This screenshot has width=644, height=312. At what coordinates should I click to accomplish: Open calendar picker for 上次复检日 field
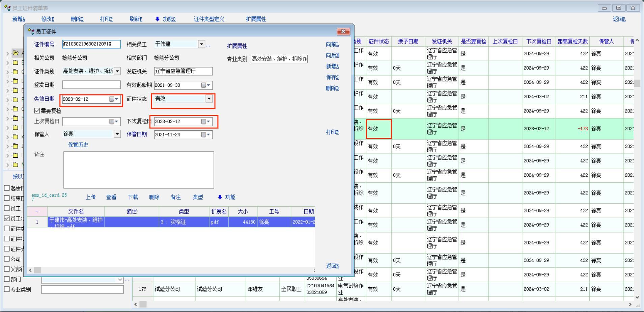click(x=114, y=122)
